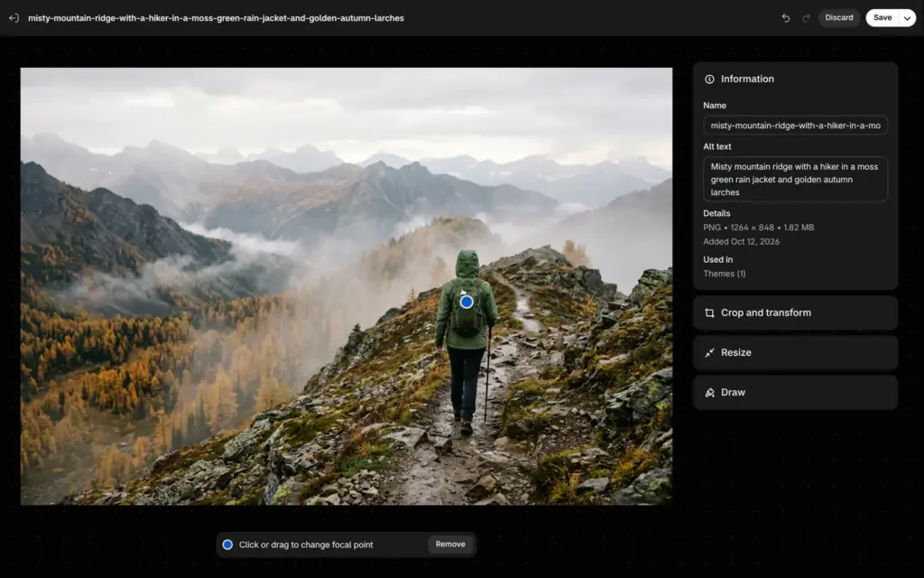924x578 pixels.
Task: Expand the Crop and transform section
Action: 795,312
